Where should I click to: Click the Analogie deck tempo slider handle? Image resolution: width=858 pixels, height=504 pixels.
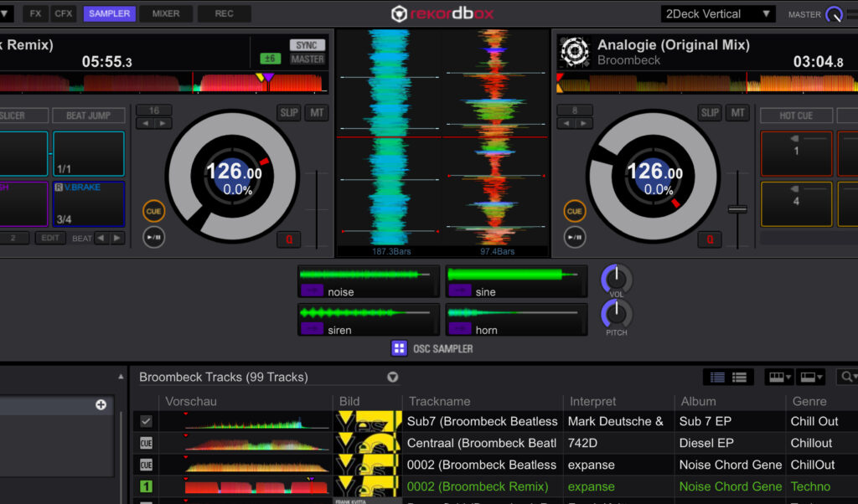[x=737, y=209]
